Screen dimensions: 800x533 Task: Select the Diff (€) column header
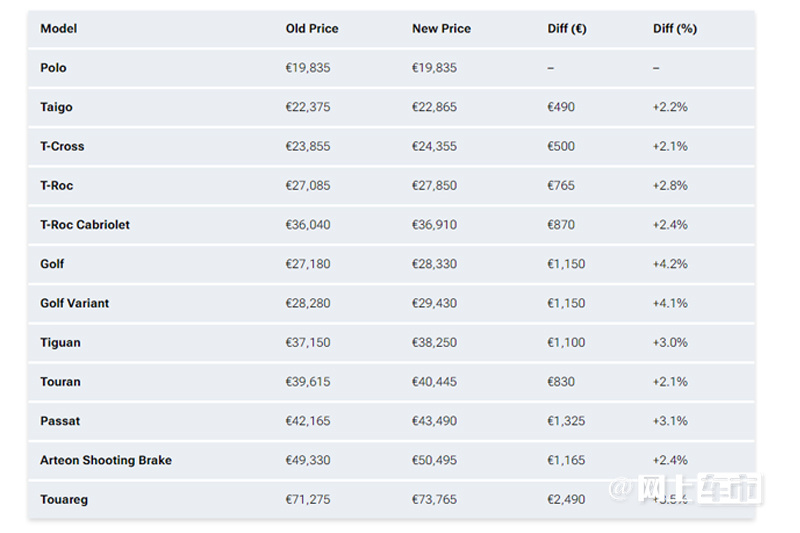pyautogui.click(x=567, y=29)
